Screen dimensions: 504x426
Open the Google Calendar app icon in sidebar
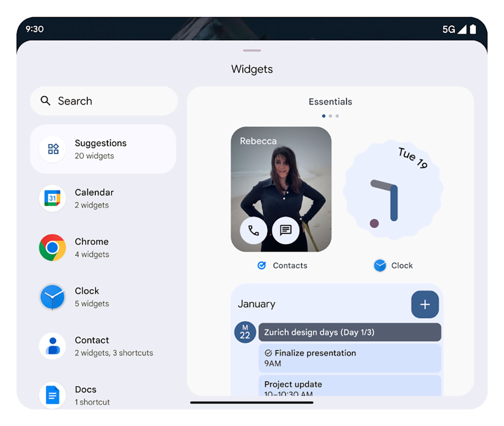52,199
